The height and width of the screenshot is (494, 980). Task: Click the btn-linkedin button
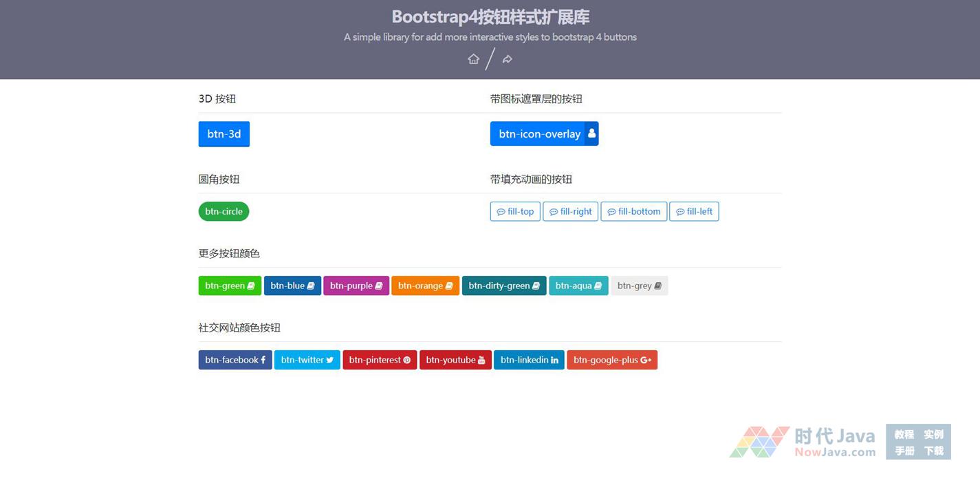tap(529, 360)
